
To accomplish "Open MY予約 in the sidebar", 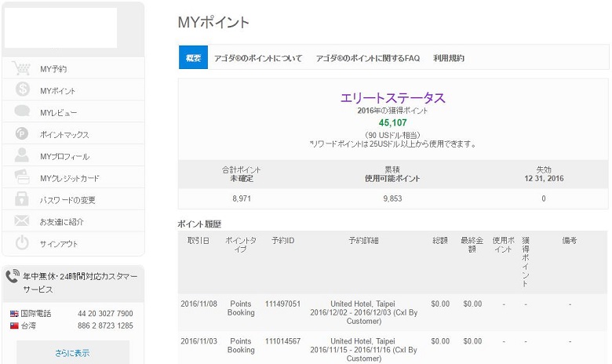I will (x=53, y=69).
